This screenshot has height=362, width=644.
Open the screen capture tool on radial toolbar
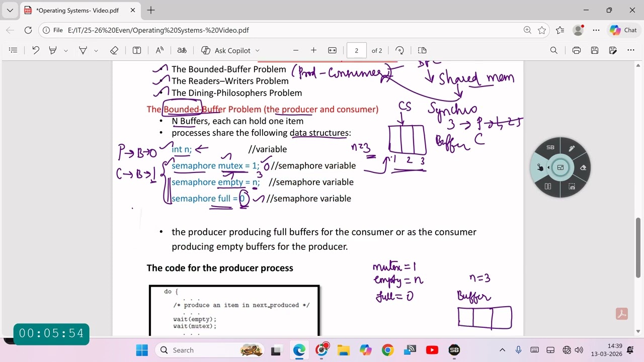point(572,187)
